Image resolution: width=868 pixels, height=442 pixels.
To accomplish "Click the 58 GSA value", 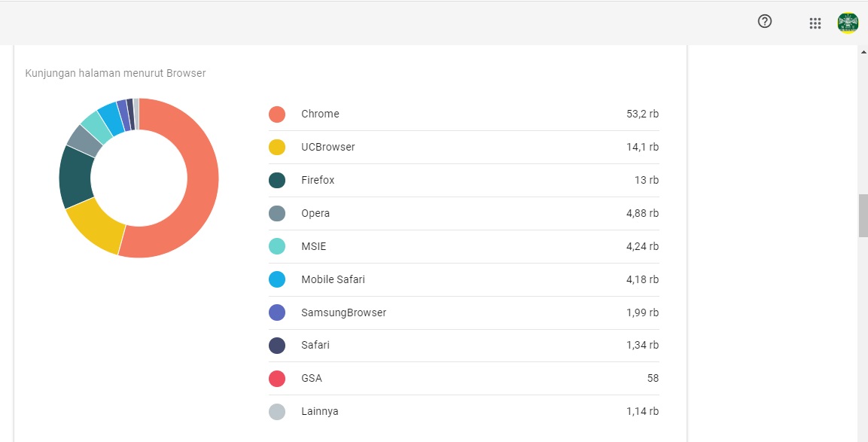I will click(x=653, y=378).
